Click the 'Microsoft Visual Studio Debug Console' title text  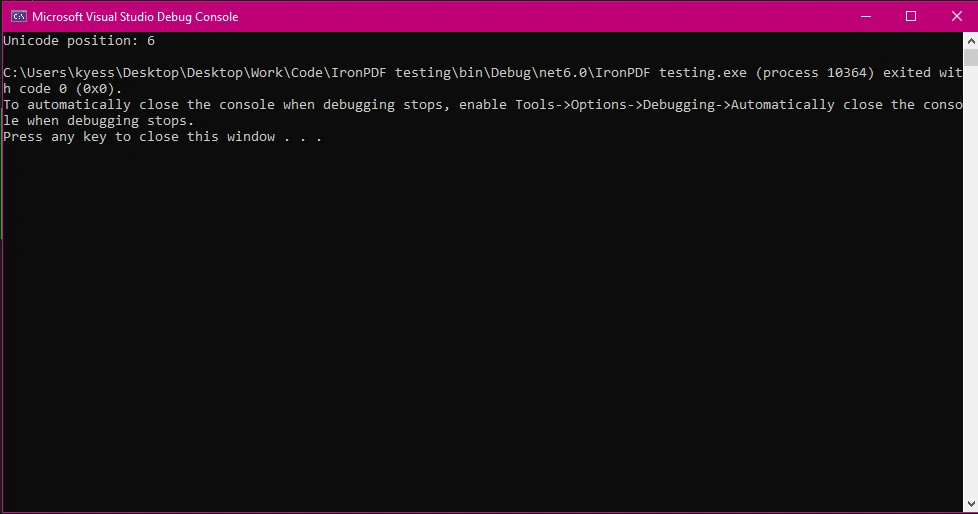135,17
